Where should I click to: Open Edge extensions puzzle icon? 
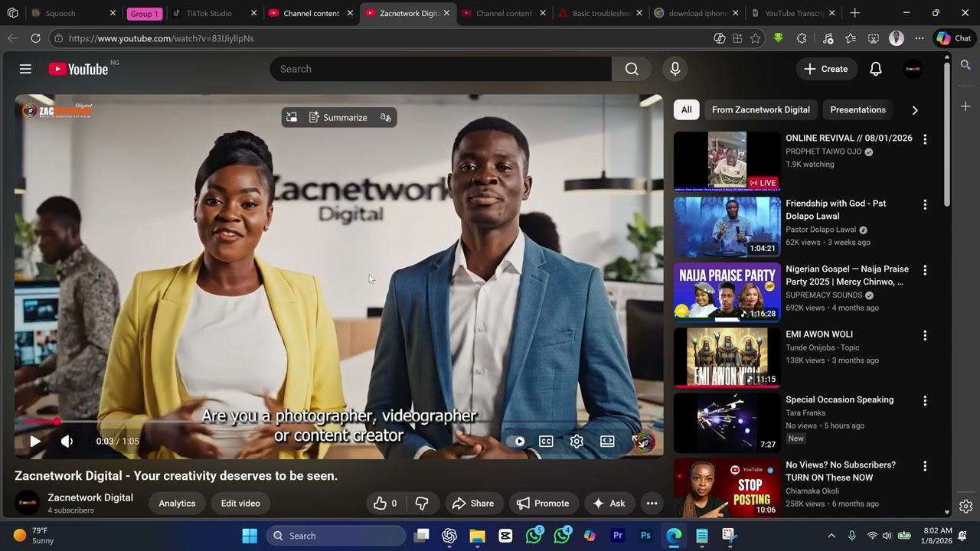(x=802, y=38)
